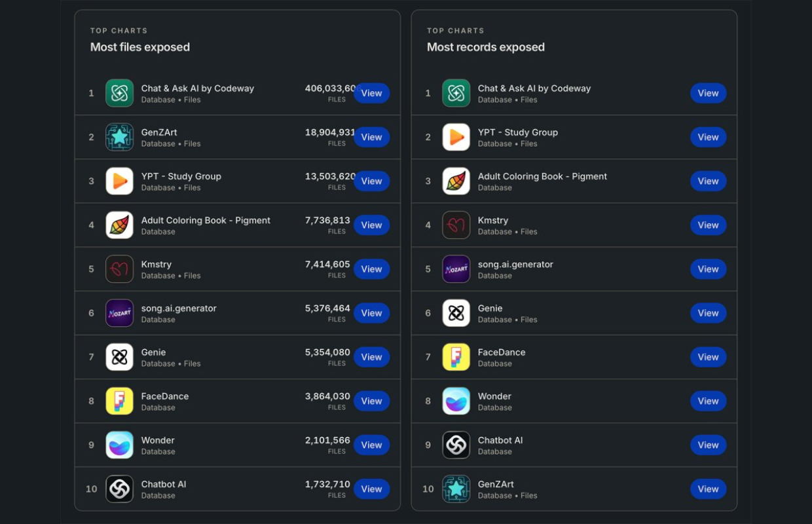
Task: View the Kmstry records entry
Action: tap(708, 225)
